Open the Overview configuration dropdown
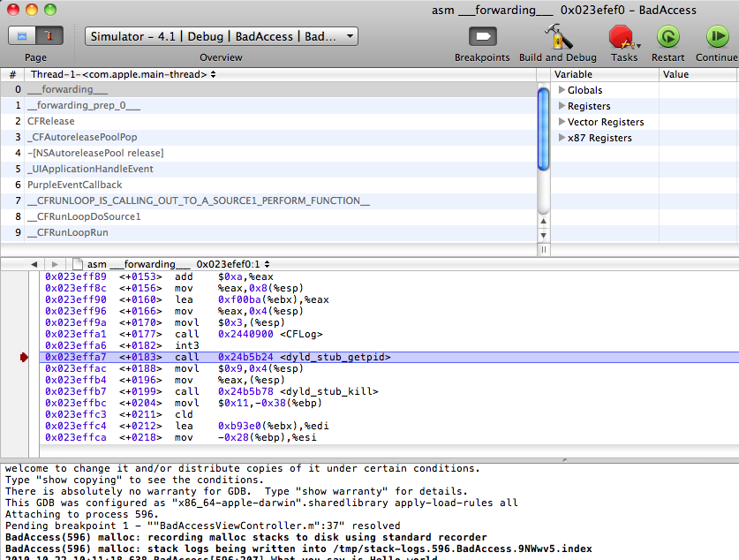 [x=222, y=36]
